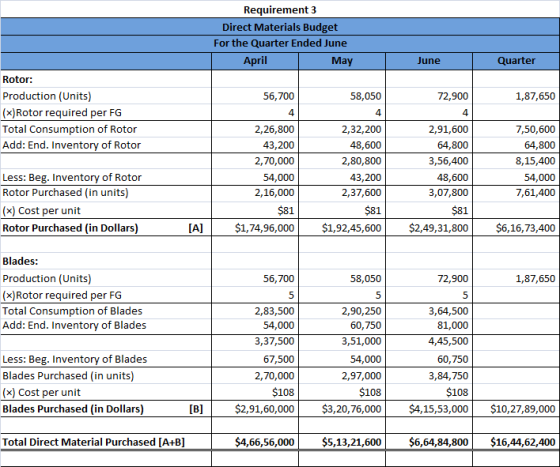Select quarter rotor dollars $6,16,73,400

click(525, 228)
